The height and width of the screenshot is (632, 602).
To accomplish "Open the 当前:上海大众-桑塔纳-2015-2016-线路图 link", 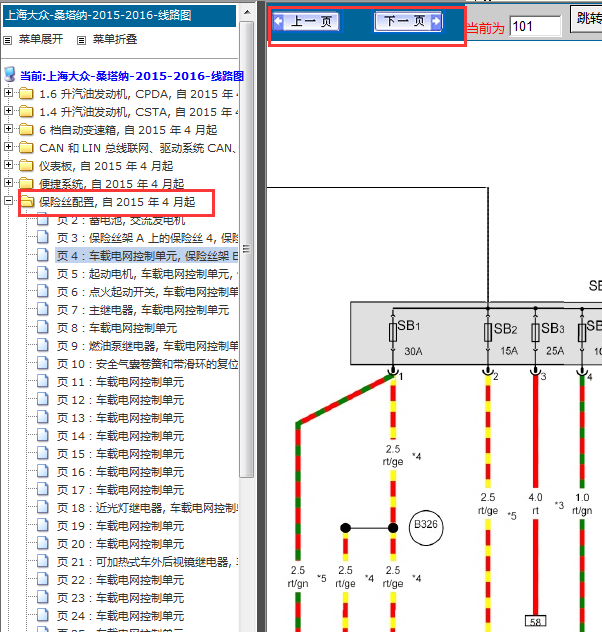I will click(132, 76).
